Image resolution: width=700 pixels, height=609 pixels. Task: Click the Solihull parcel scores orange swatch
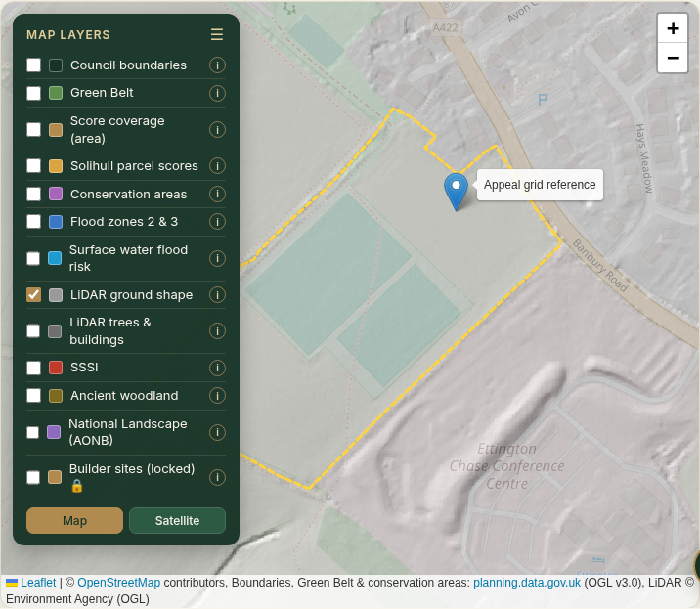56,166
